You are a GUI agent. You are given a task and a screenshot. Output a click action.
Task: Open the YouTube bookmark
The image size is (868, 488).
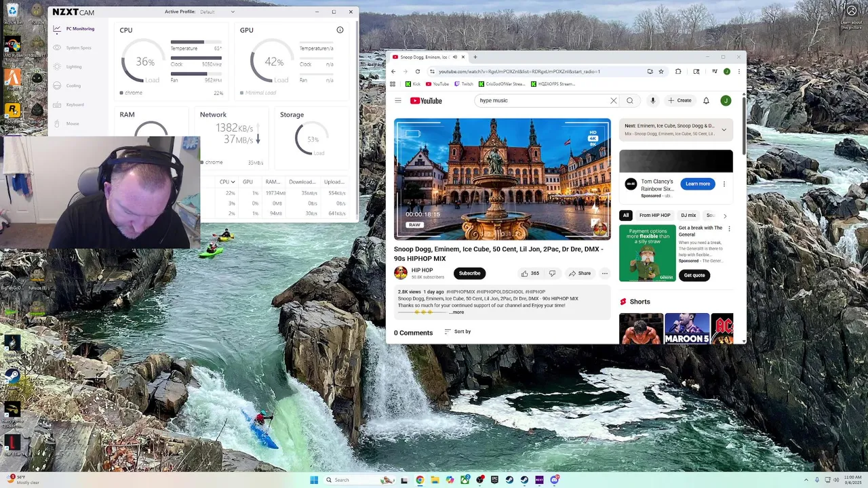pos(437,84)
